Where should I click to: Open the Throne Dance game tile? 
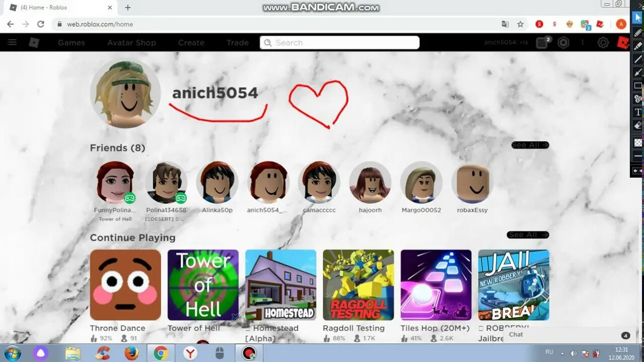coord(125,285)
